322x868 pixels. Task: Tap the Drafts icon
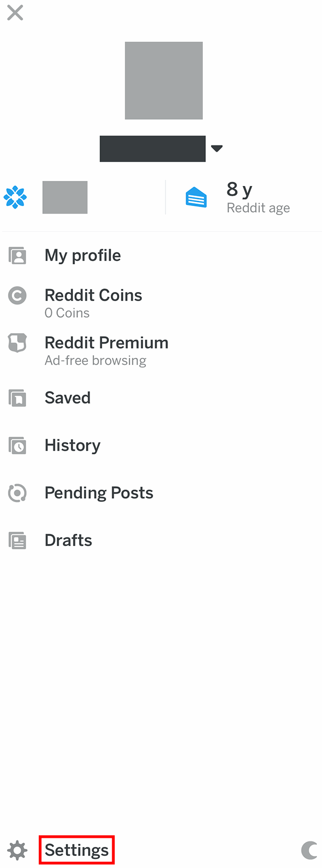coord(18,540)
